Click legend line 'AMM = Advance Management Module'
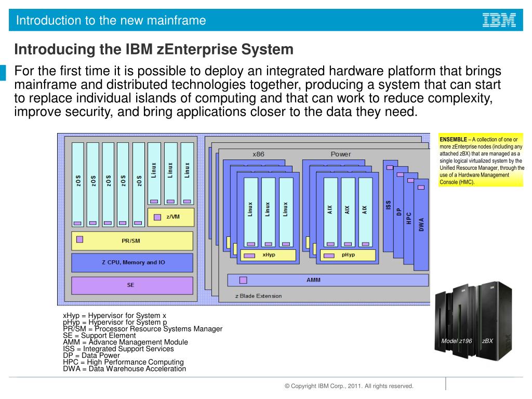532x399 pixels. (x=126, y=342)
